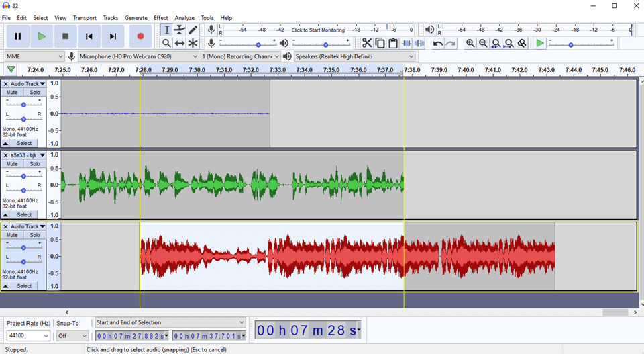Open the Effect menu
644x354 pixels.
coord(161,18)
